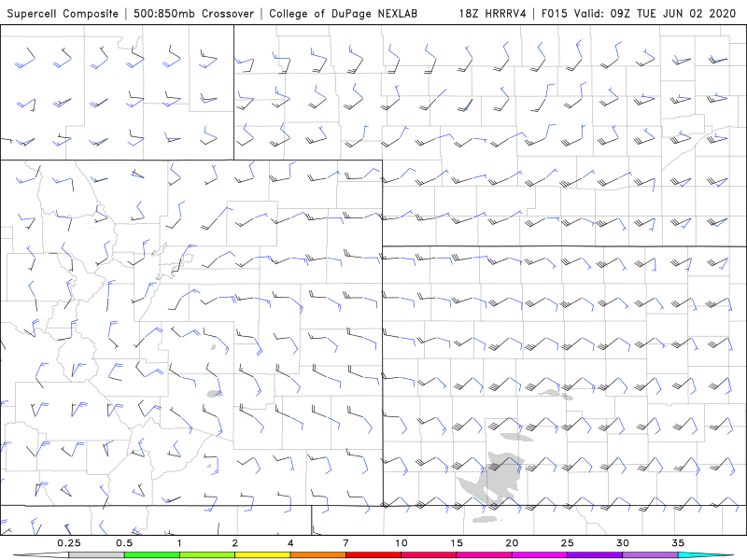Screen dimensions: 747x560
Task: Select the violet segment between 25 and 30
Action: [595, 555]
